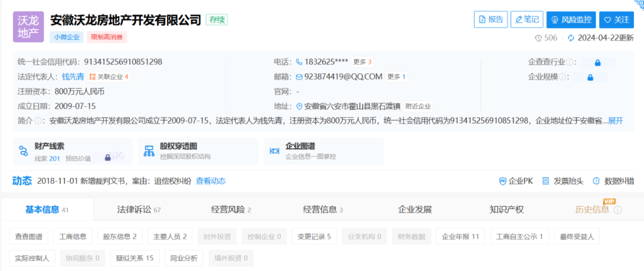
Task: Open the 报告 report button
Action: (491, 19)
